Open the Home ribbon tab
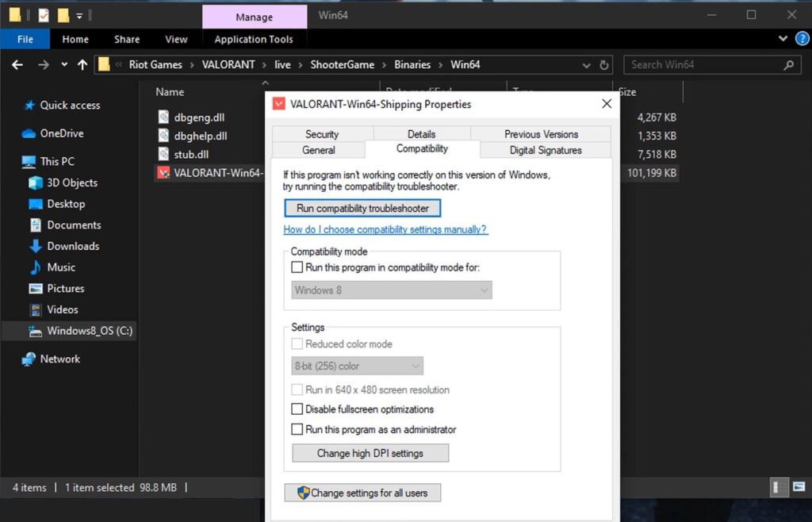Screen dimensions: 812x522 point(75,40)
